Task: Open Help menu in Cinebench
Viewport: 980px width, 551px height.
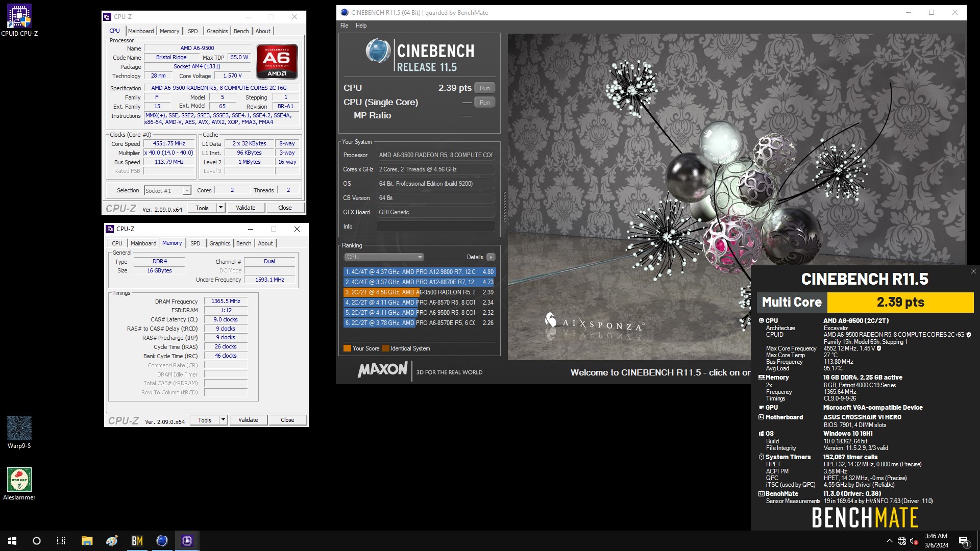Action: [361, 26]
